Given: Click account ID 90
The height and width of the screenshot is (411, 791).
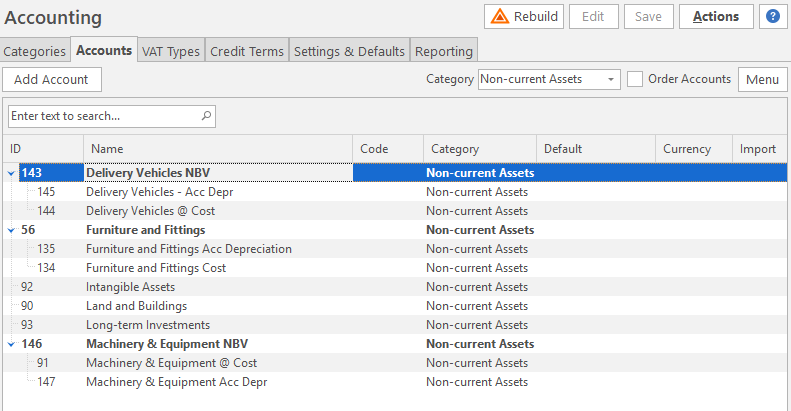Looking at the screenshot, I should pos(27,306).
